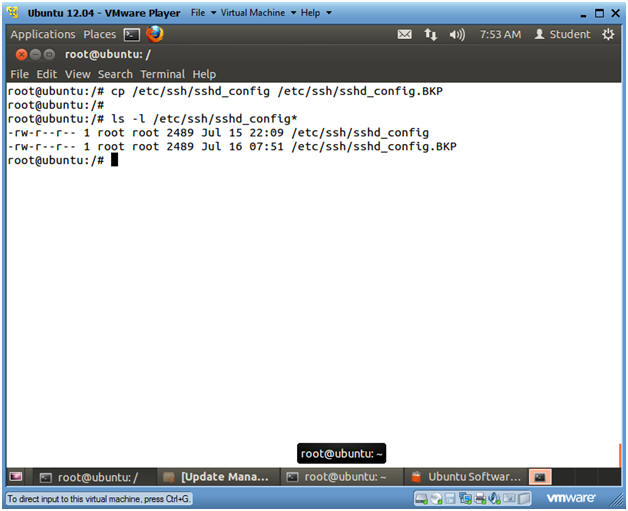
Task: Click the Jul 15 22:09 sshd_config listing
Action: 218,133
